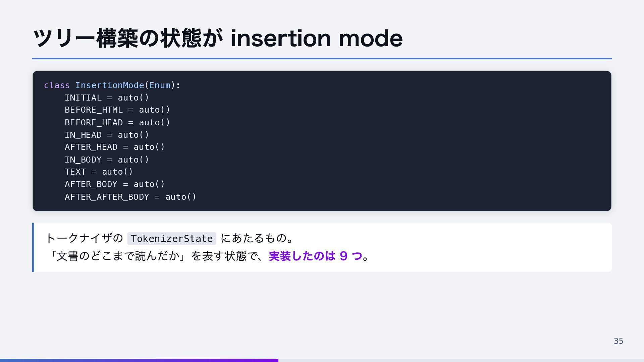Viewport: 644px width, 362px height.
Task: Click the class keyword in code block
Action: (x=57, y=85)
